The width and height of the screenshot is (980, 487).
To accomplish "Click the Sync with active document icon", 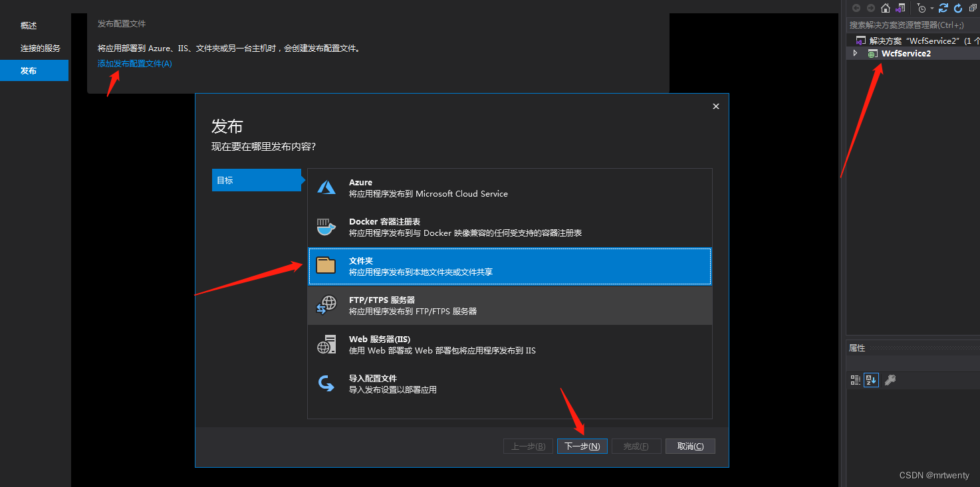I will coord(943,8).
